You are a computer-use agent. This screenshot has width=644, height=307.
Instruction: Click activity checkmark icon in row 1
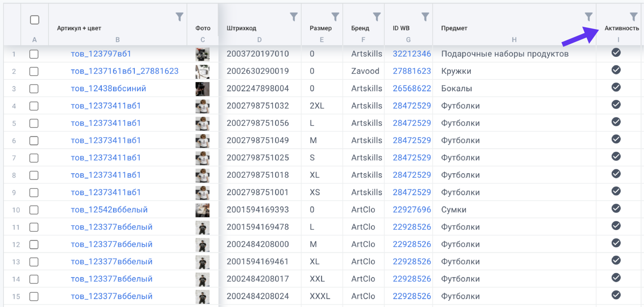click(x=616, y=53)
